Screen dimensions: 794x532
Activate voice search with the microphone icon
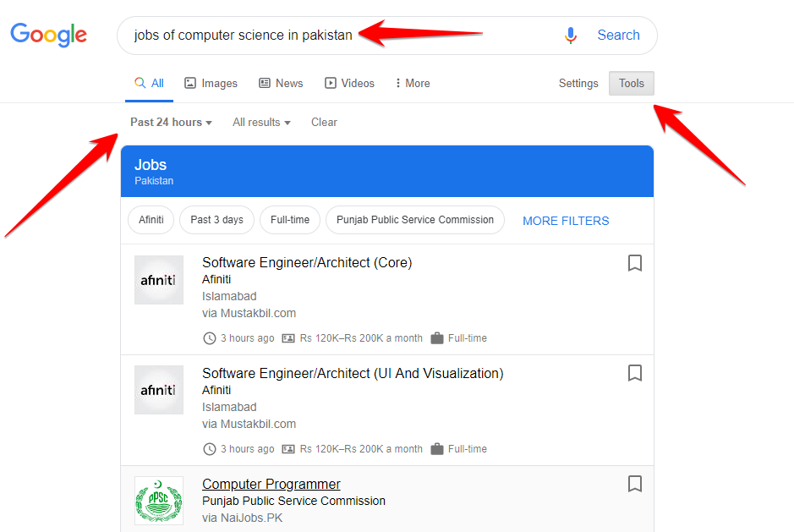click(x=571, y=35)
